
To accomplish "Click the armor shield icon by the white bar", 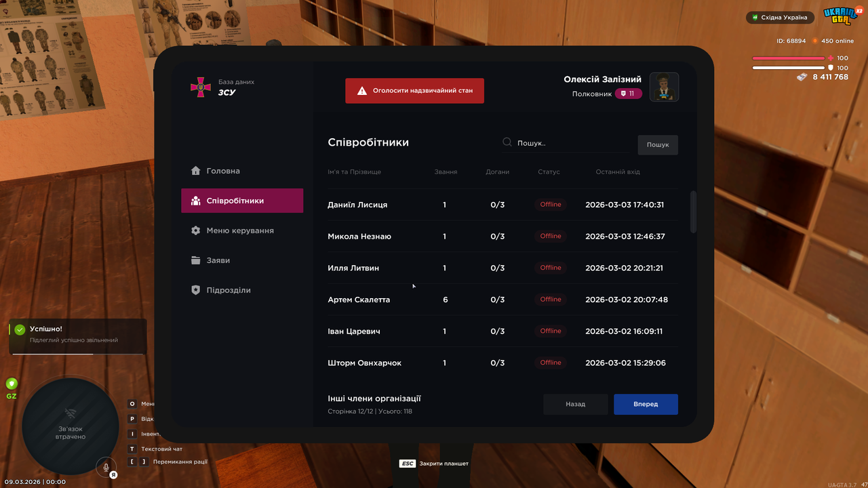I will 831,68.
